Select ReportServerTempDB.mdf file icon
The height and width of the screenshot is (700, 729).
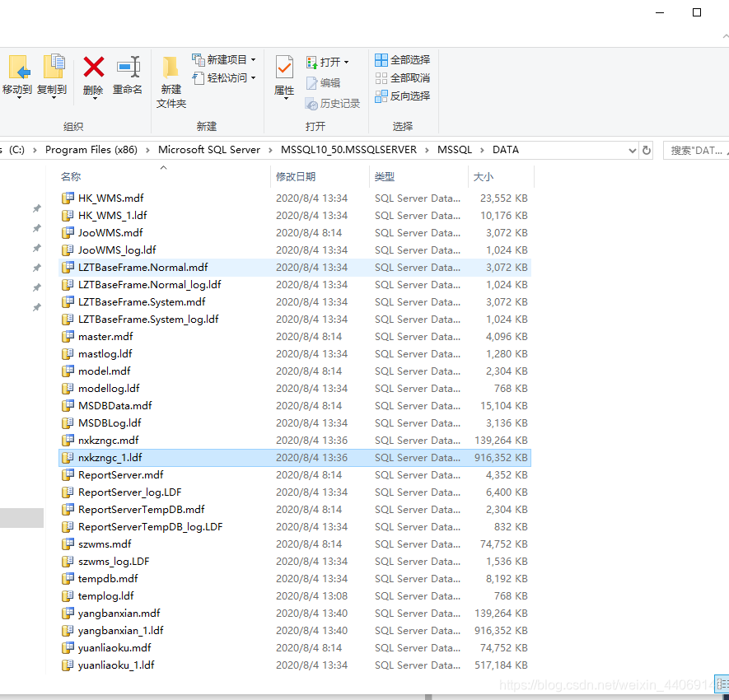click(68, 510)
